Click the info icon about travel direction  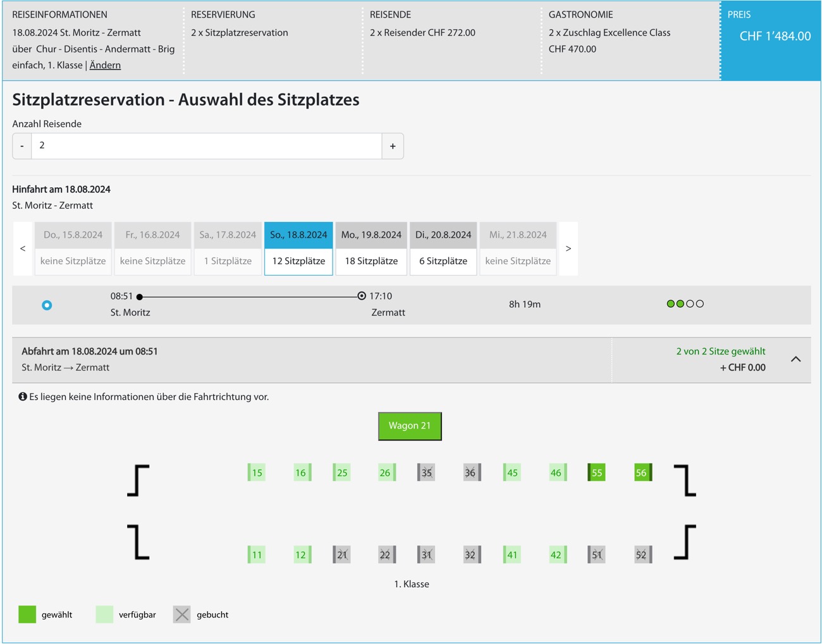[23, 397]
